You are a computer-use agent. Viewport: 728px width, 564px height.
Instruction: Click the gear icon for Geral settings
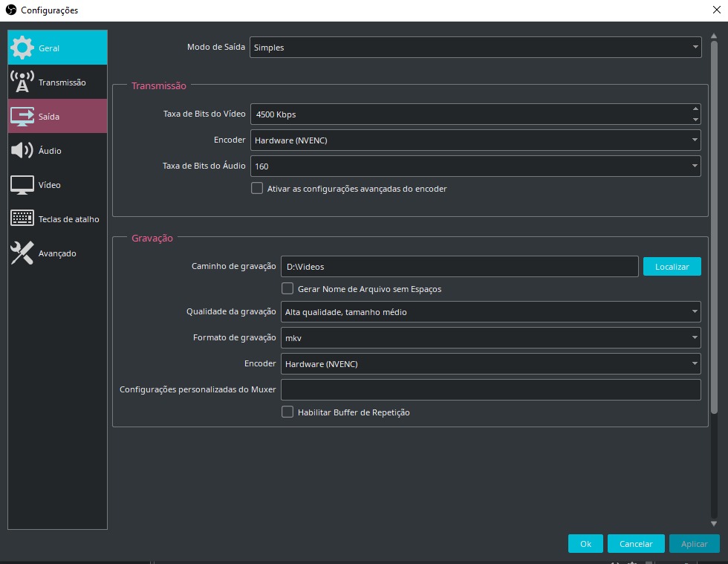(x=22, y=48)
